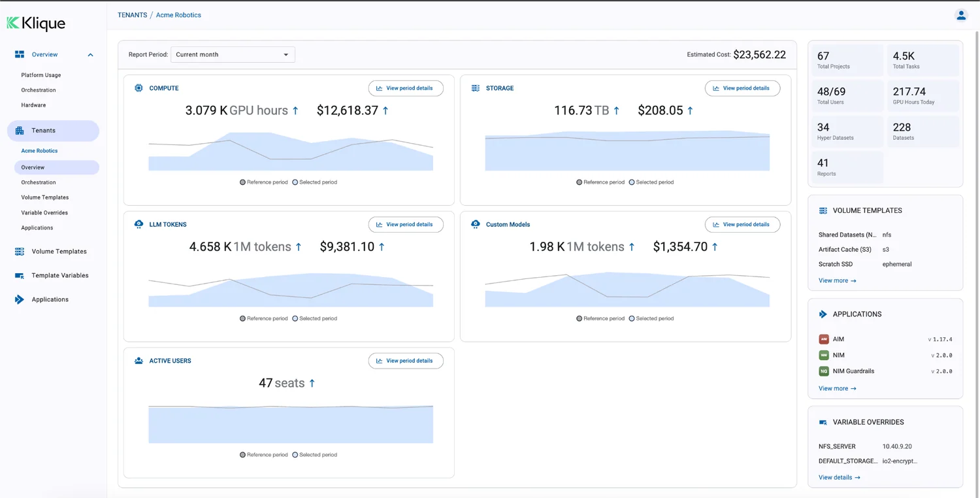Open Platform Usage in sidebar

[41, 75]
